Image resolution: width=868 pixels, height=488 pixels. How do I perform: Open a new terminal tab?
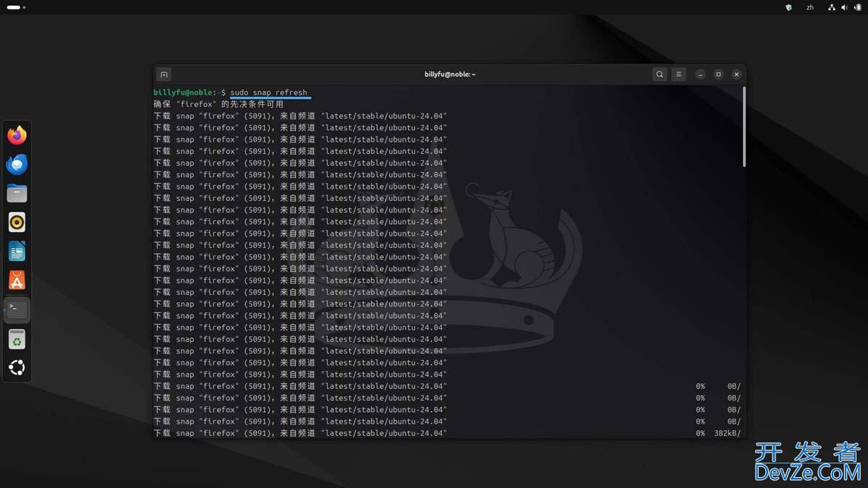tap(164, 74)
